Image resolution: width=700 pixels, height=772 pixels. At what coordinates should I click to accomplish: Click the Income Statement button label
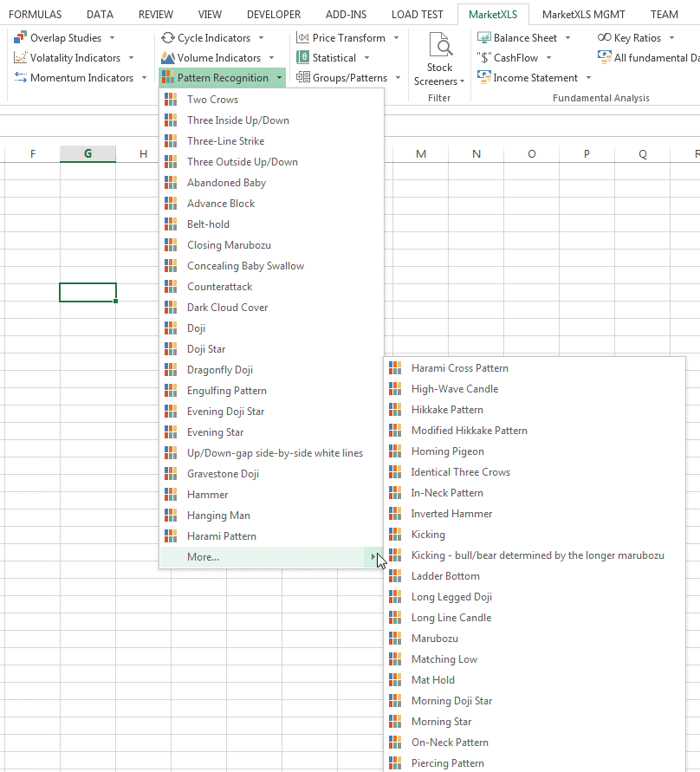coord(535,78)
